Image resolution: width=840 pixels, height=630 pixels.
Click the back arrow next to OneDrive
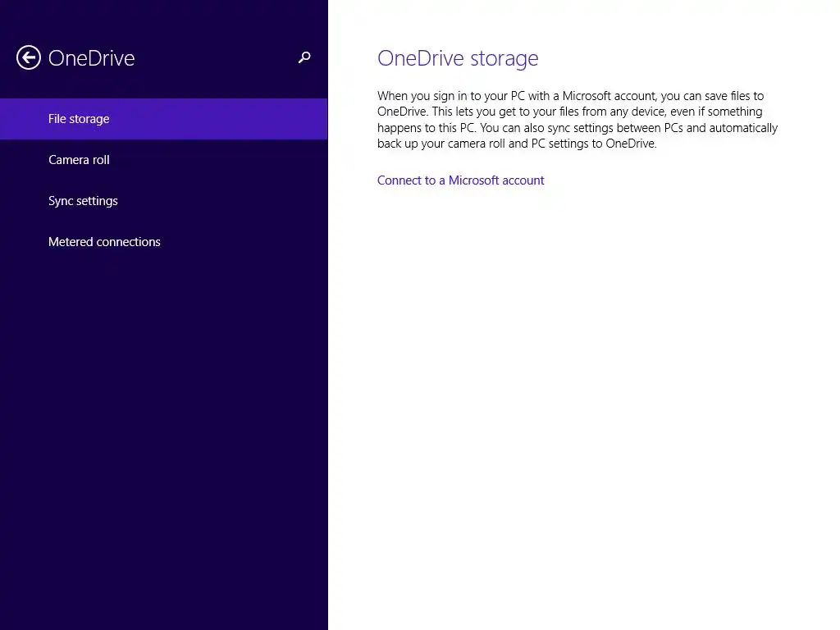pyautogui.click(x=29, y=58)
